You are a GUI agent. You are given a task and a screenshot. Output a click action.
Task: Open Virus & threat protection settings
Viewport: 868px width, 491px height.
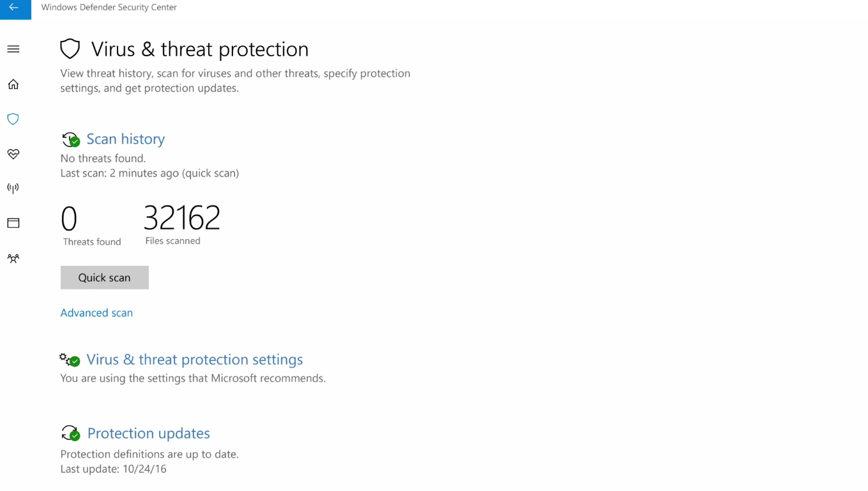pos(194,359)
